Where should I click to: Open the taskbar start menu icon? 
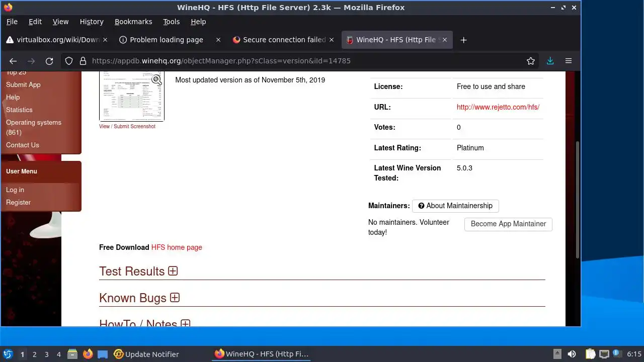pyautogui.click(x=8, y=354)
